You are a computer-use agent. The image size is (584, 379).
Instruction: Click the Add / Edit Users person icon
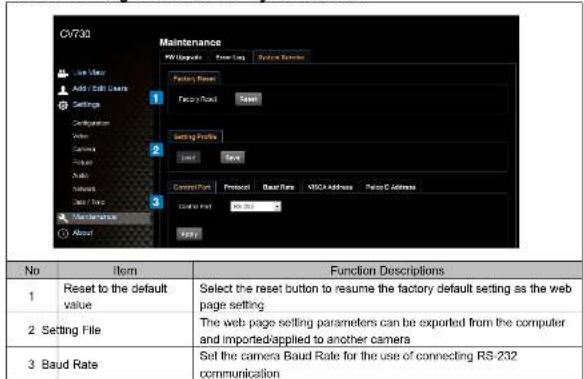[x=63, y=90]
